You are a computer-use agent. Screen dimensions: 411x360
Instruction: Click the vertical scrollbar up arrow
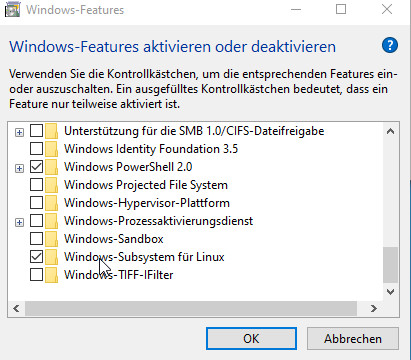390,131
